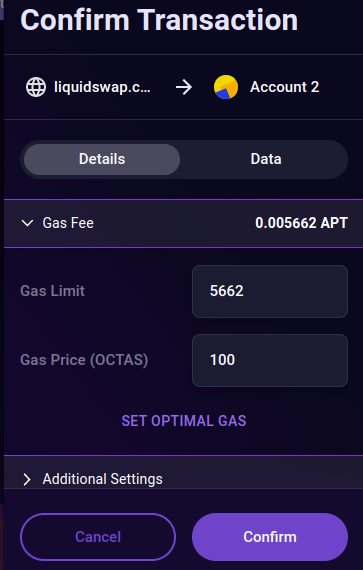The image size is (363, 570).
Task: Click the liquidswap.c... site name
Action: coord(102,87)
